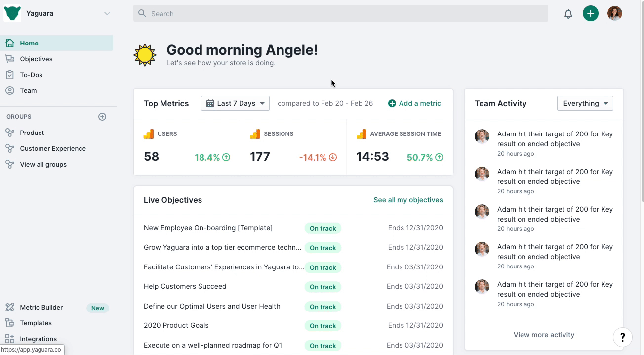644x355 pixels.
Task: Click the notifications bell icon
Action: click(x=568, y=14)
